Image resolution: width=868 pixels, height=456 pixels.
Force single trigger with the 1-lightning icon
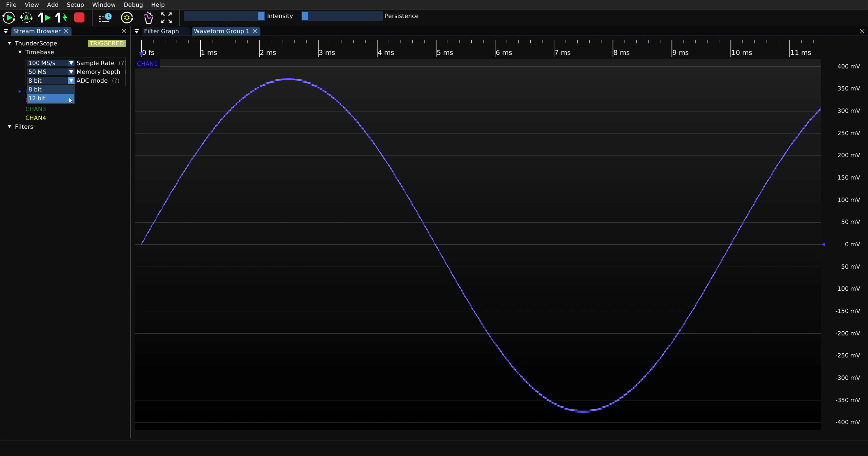click(x=62, y=18)
